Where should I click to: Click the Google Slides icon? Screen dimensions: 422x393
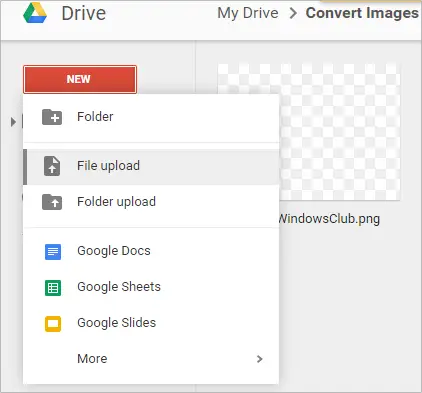[x=53, y=324]
